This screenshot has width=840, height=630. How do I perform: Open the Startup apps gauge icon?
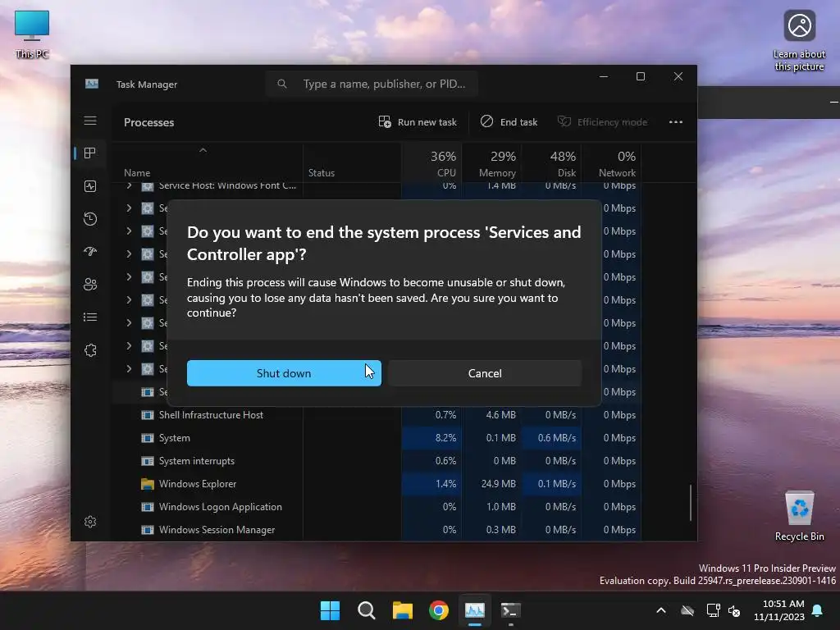(x=90, y=251)
